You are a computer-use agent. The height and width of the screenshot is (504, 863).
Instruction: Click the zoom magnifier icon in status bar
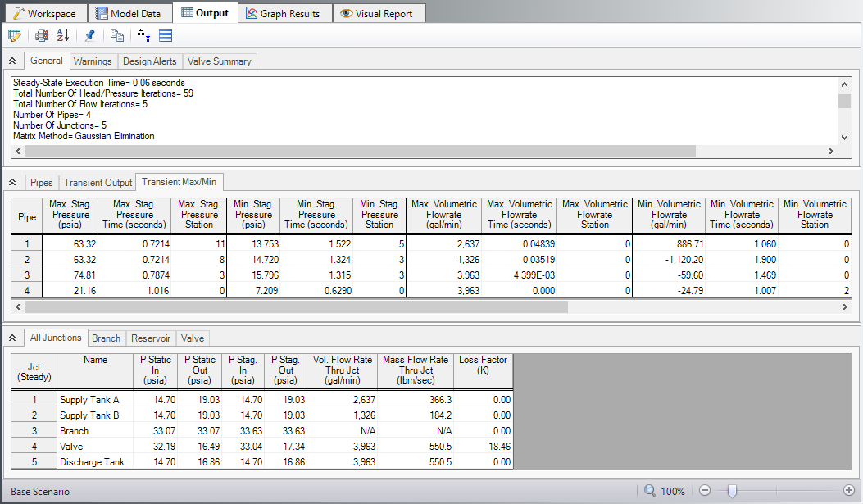[x=647, y=490]
